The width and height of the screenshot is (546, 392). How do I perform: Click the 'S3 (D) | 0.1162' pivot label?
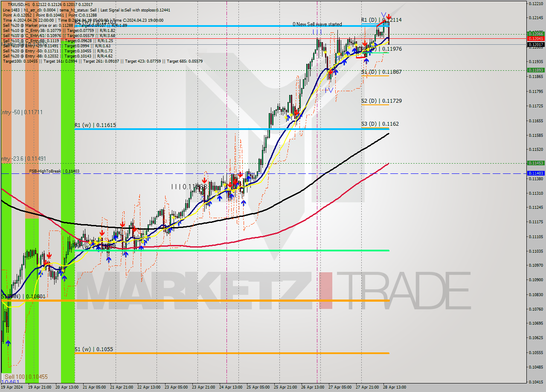380,124
